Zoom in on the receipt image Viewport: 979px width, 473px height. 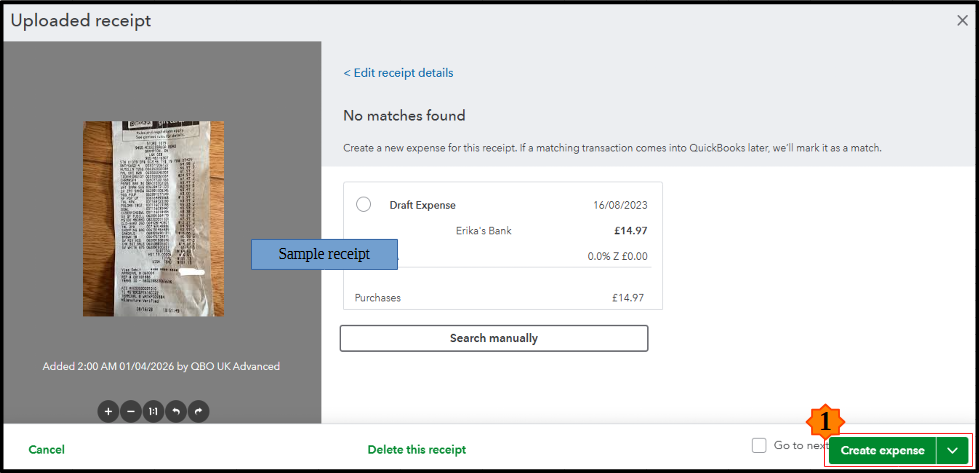(108, 411)
